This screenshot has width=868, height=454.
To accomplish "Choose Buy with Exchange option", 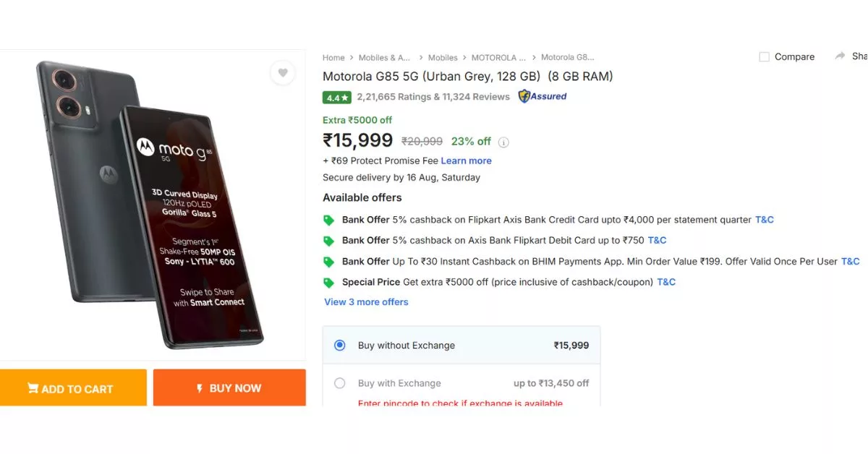I will [x=339, y=383].
